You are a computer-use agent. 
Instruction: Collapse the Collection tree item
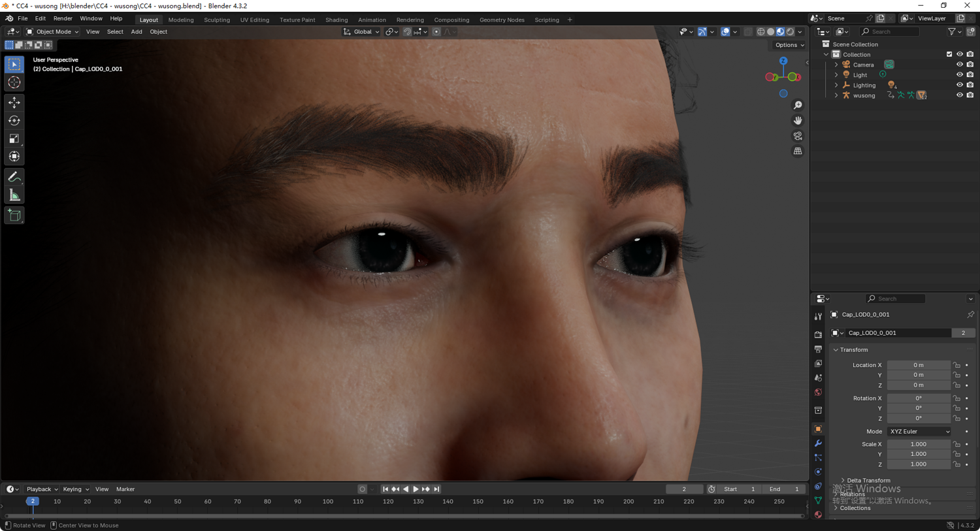tap(826, 54)
